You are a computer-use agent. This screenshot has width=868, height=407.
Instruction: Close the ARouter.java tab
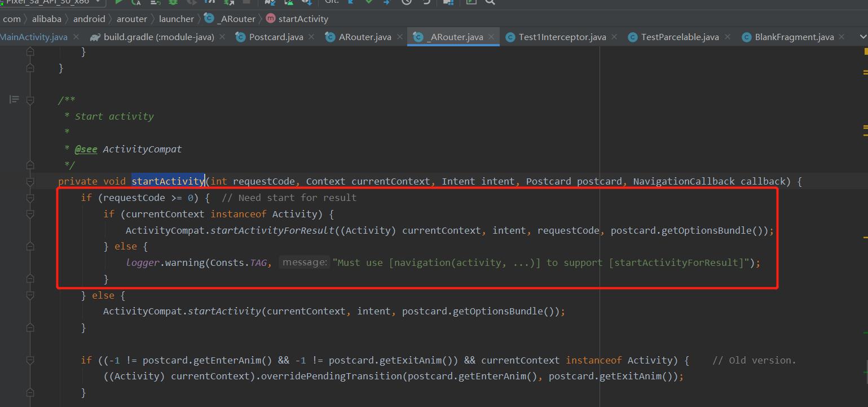399,37
